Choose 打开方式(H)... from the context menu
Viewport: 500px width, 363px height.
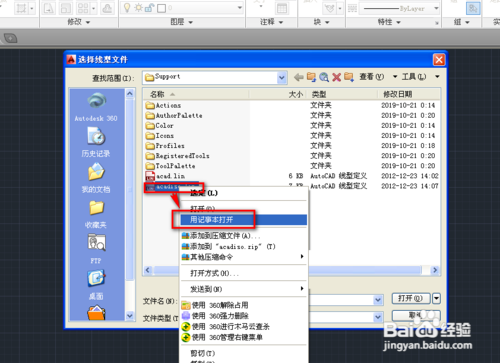[x=243, y=273]
